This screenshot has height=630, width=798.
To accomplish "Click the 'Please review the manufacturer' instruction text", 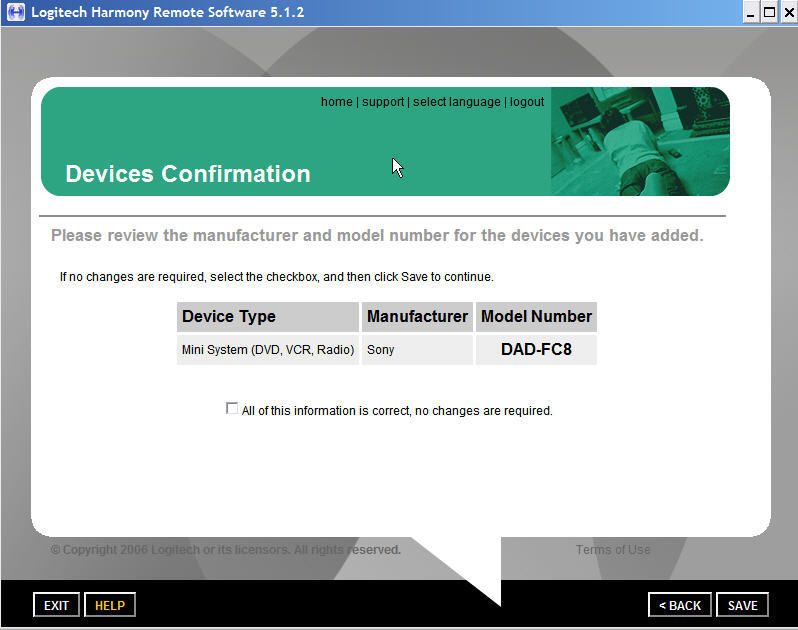I will point(377,236).
